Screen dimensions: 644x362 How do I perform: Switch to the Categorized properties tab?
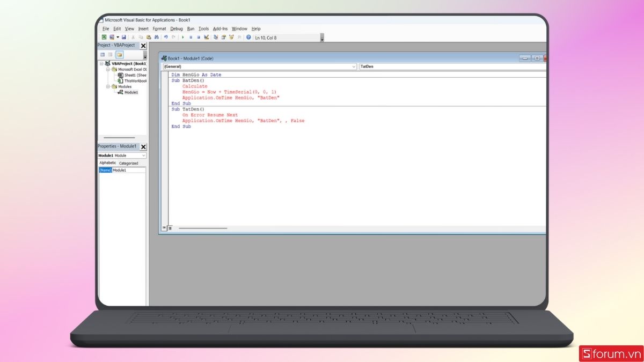point(129,163)
